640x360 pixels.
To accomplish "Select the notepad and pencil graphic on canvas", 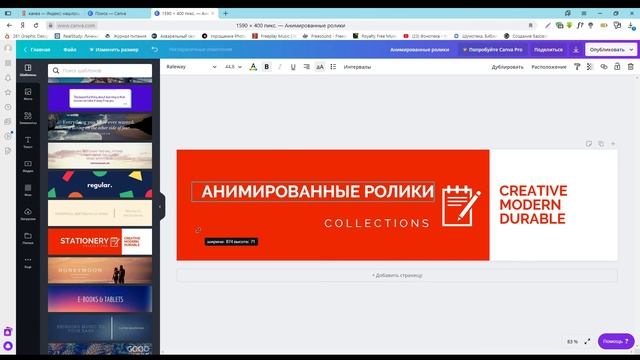I will click(x=461, y=205).
